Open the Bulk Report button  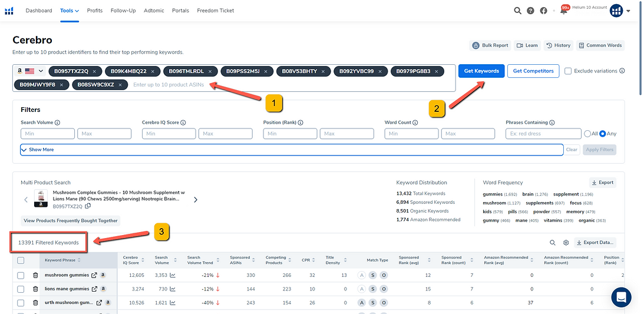click(x=490, y=45)
